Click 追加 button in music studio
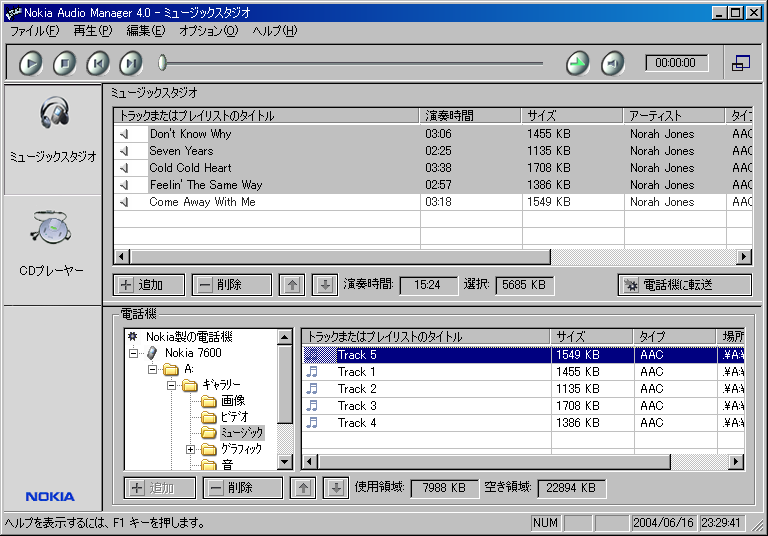Viewport: 768px width, 536px height. [149, 285]
